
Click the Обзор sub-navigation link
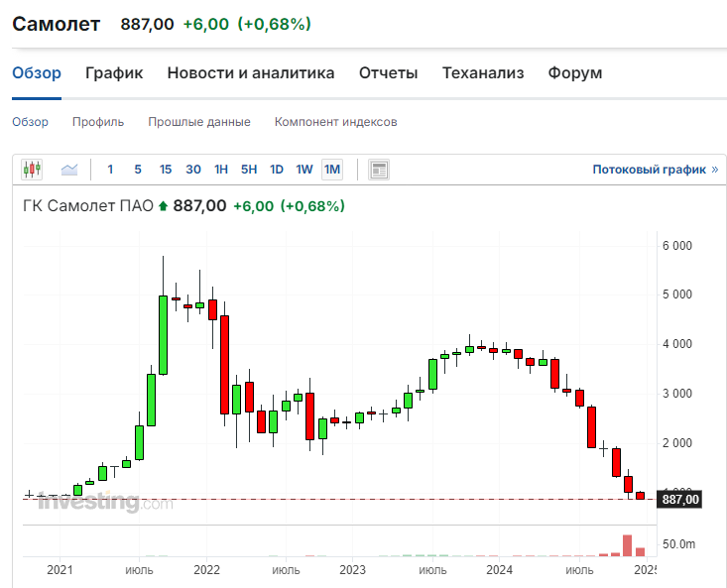click(30, 122)
